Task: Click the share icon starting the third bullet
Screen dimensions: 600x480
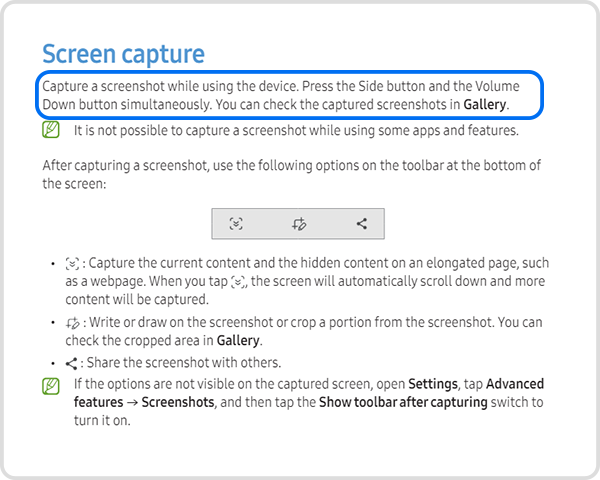Action: [x=71, y=363]
